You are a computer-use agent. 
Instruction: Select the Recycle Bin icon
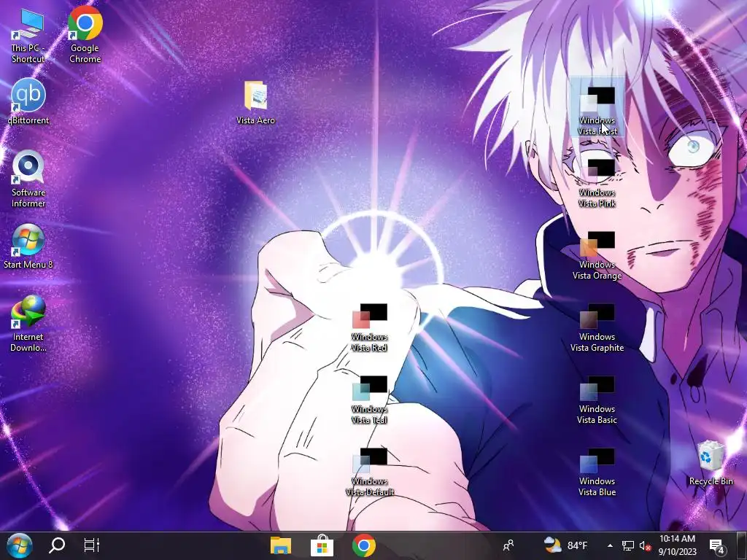tap(711, 463)
